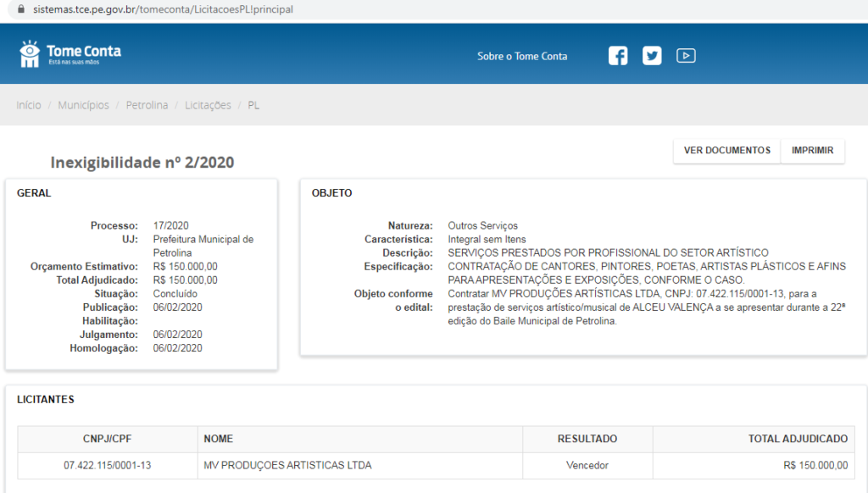Image resolution: width=868 pixels, height=493 pixels.
Task: Click the padlock icon in address bar
Action: point(21,9)
